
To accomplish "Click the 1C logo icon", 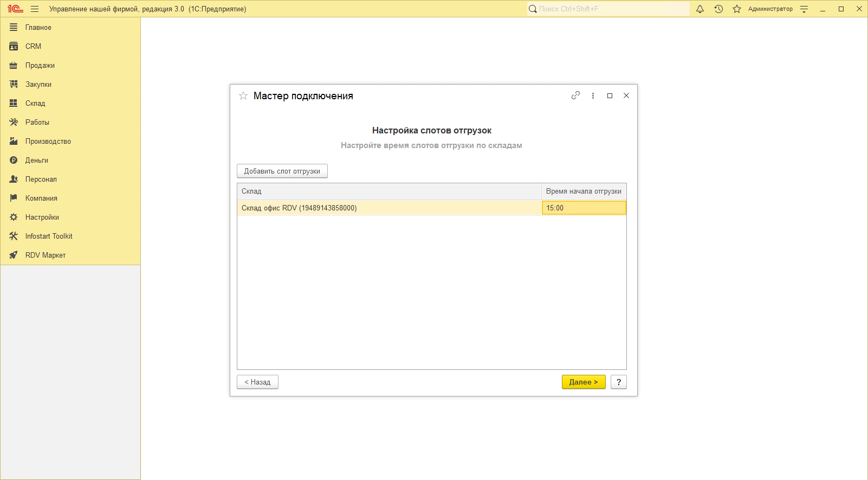I will tap(15, 9).
